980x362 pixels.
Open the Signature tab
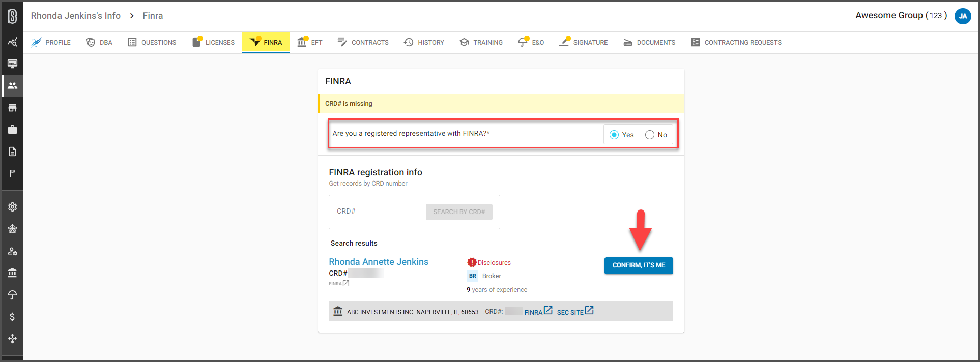584,43
